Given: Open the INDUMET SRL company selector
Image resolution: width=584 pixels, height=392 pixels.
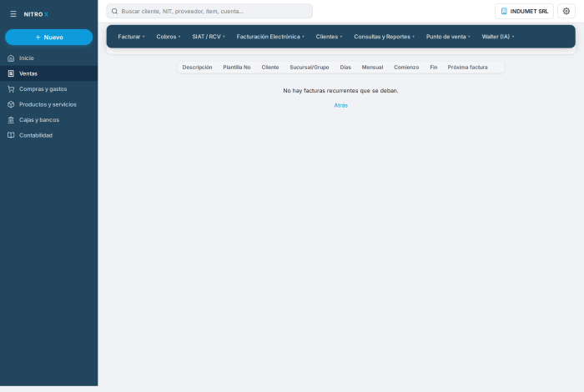Looking at the screenshot, I should pyautogui.click(x=524, y=11).
